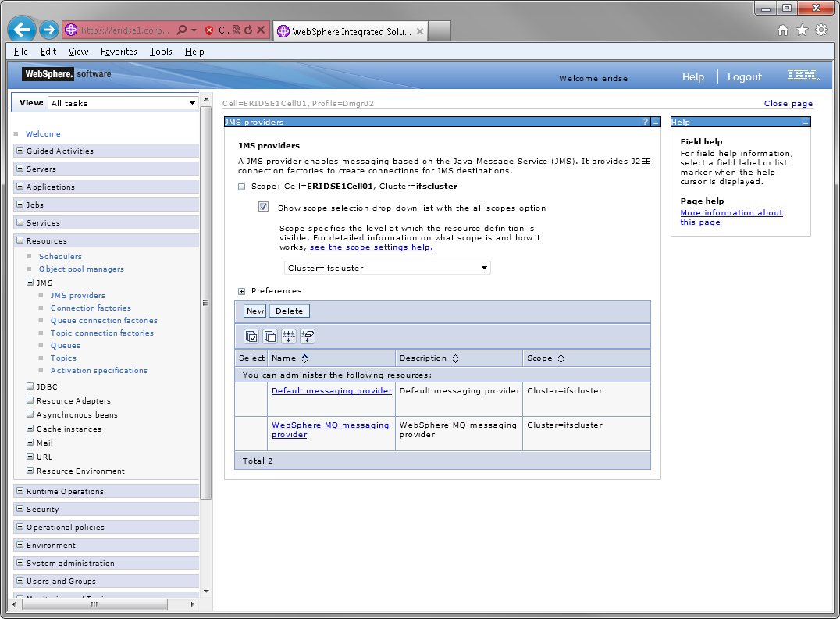
Task: Click navigation pane vertical scrollbar thumb
Action: tap(206, 303)
